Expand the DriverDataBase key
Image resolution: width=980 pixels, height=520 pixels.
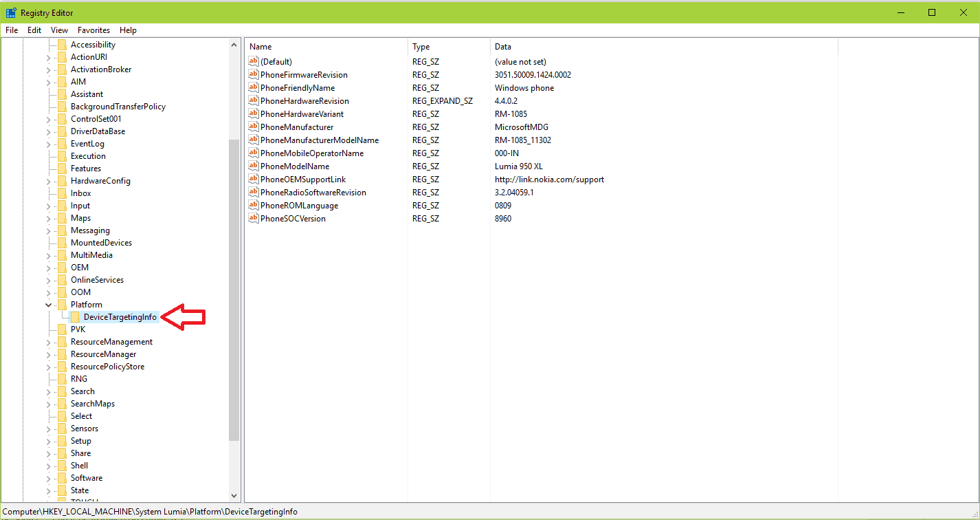48,131
